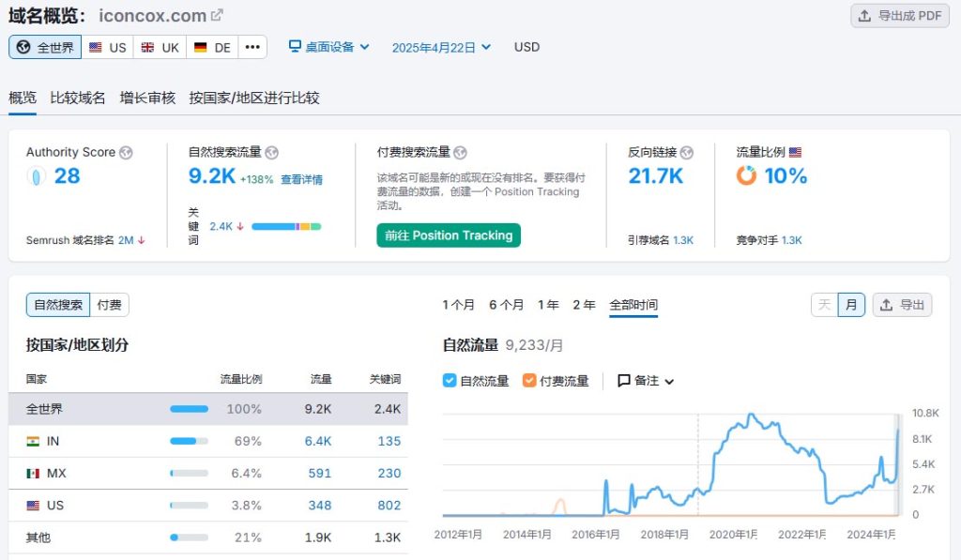Open external link icon next to iconcox.com
Image resolution: width=961 pixels, height=560 pixels.
[x=217, y=15]
